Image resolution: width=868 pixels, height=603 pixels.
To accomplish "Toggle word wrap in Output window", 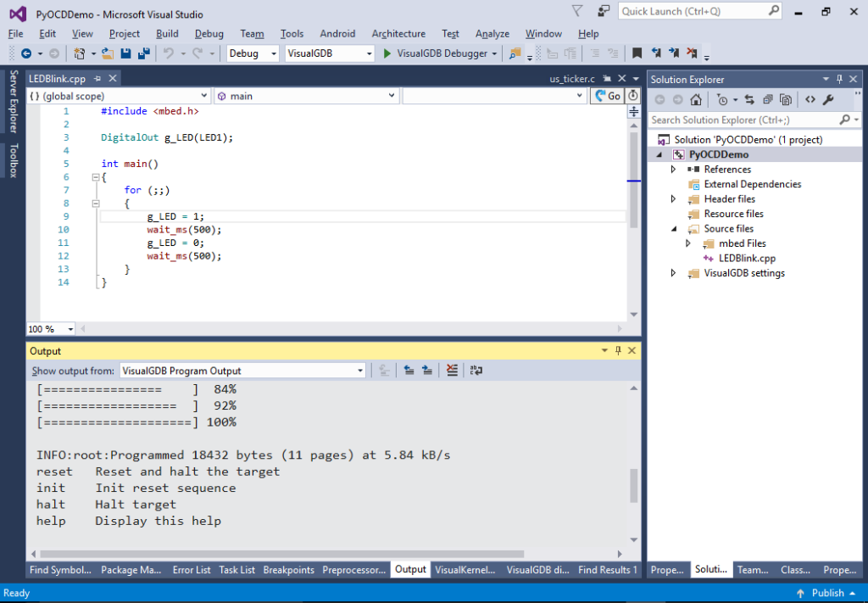I will tap(476, 371).
